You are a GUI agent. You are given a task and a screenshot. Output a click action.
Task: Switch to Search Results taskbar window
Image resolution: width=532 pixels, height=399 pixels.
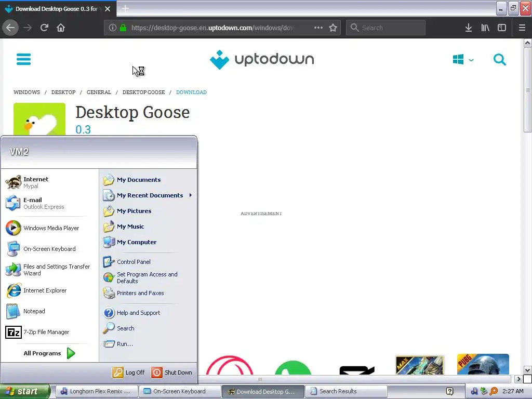[346, 391]
